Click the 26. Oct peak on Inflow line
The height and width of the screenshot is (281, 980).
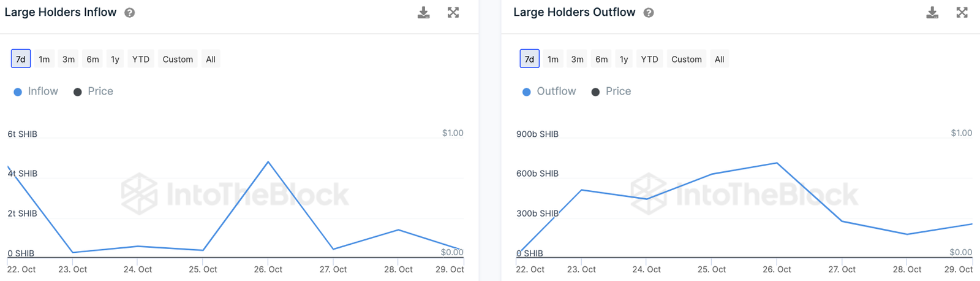point(268,162)
